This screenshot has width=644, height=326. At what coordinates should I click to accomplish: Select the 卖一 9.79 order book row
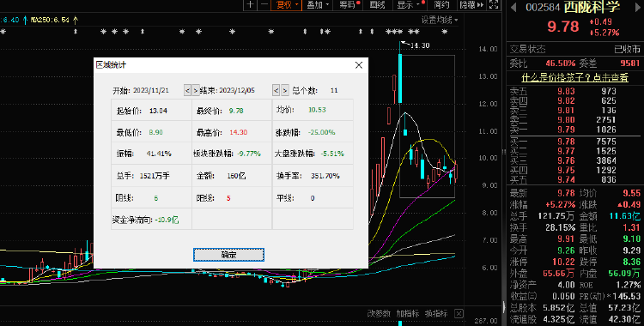pyautogui.click(x=574, y=130)
